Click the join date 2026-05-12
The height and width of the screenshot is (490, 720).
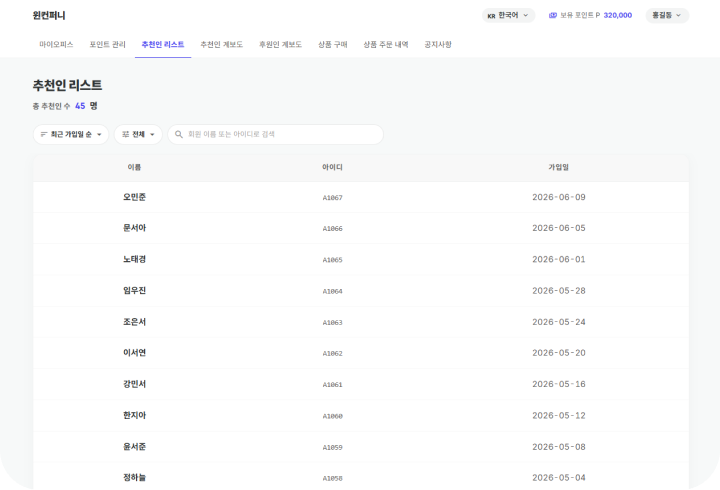(559, 415)
